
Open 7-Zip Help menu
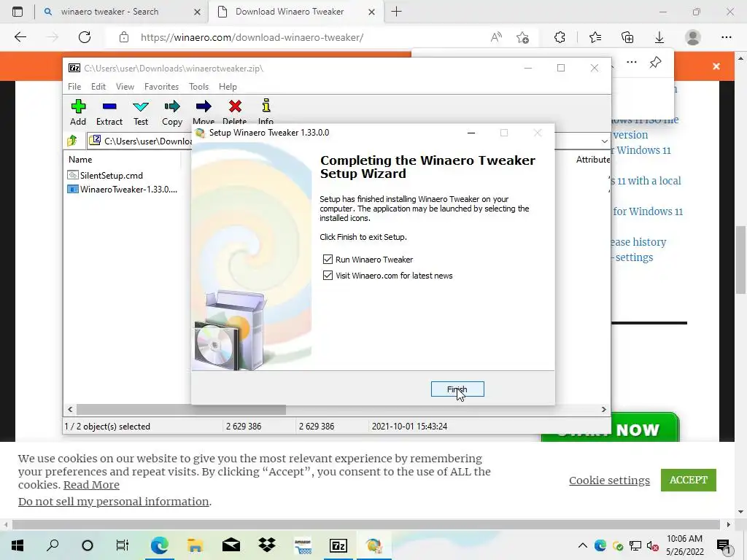pyautogui.click(x=228, y=87)
